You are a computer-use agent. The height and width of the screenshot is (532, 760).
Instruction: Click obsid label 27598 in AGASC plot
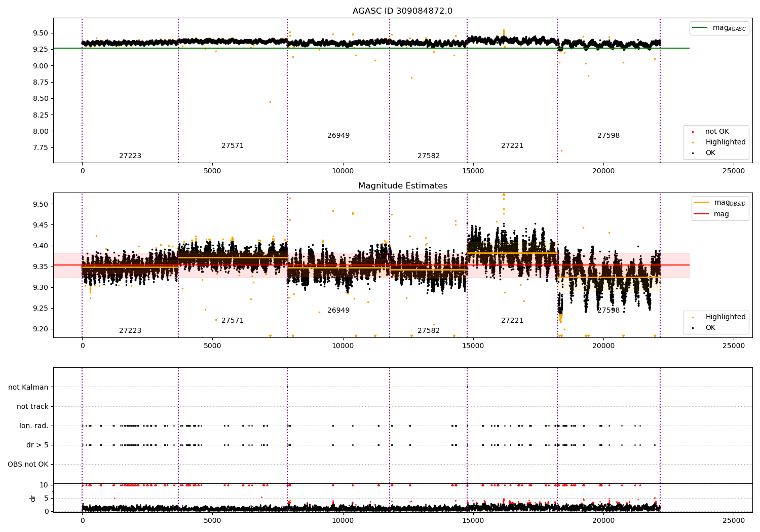coord(609,136)
